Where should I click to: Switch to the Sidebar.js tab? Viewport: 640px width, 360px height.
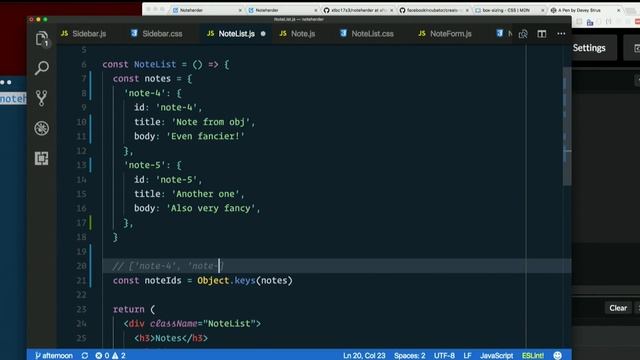coord(84,34)
